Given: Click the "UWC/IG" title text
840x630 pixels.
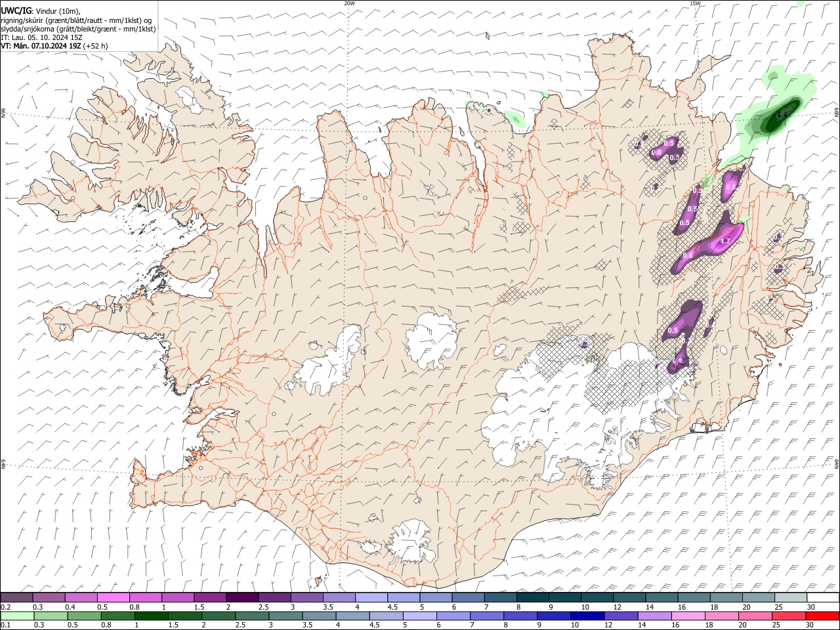Looking at the screenshot, I should (x=16, y=11).
